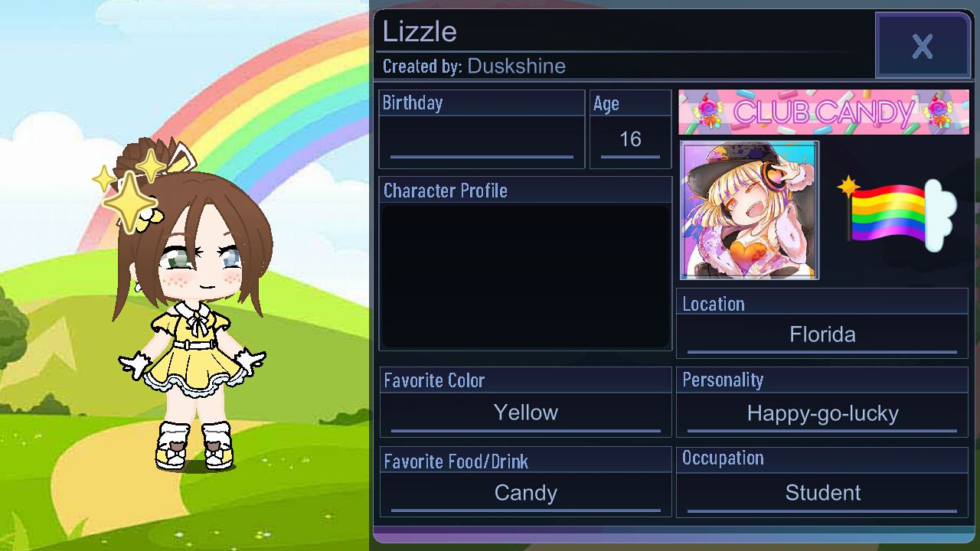This screenshot has width=980, height=551.
Task: Tap the Club Candy banner
Action: pos(824,112)
